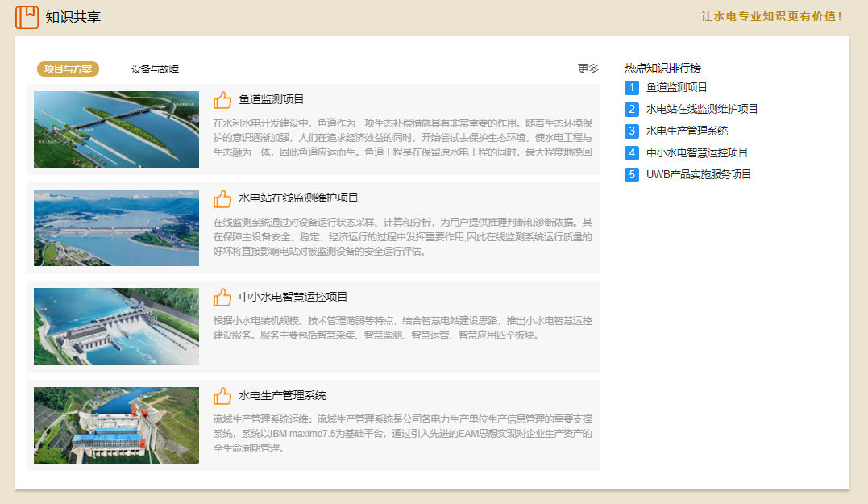This screenshot has height=504, width=868.
Task: Open 水电站在线监测维护项目 from hot ranking list
Action: (x=702, y=109)
